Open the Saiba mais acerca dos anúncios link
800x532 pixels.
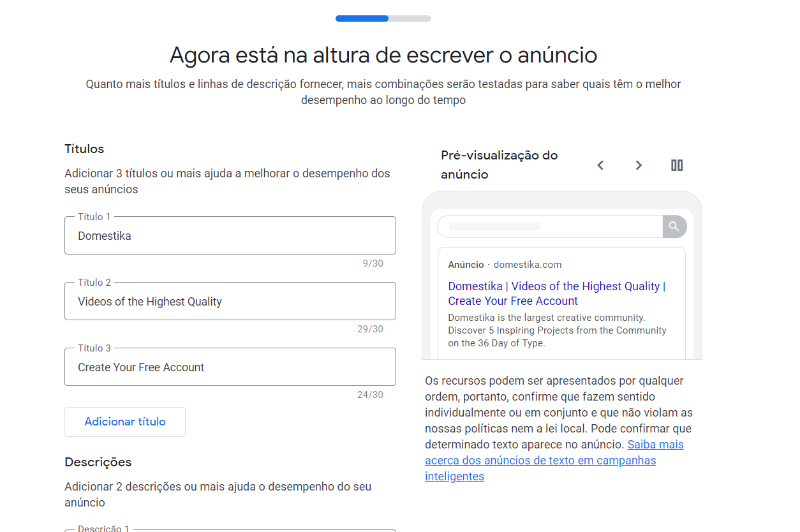[x=554, y=461]
